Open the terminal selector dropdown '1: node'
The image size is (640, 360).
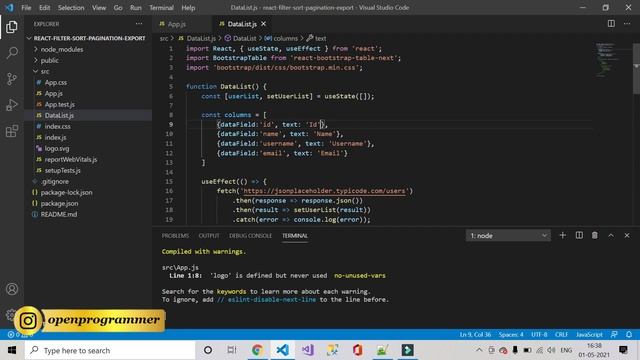tap(508, 236)
